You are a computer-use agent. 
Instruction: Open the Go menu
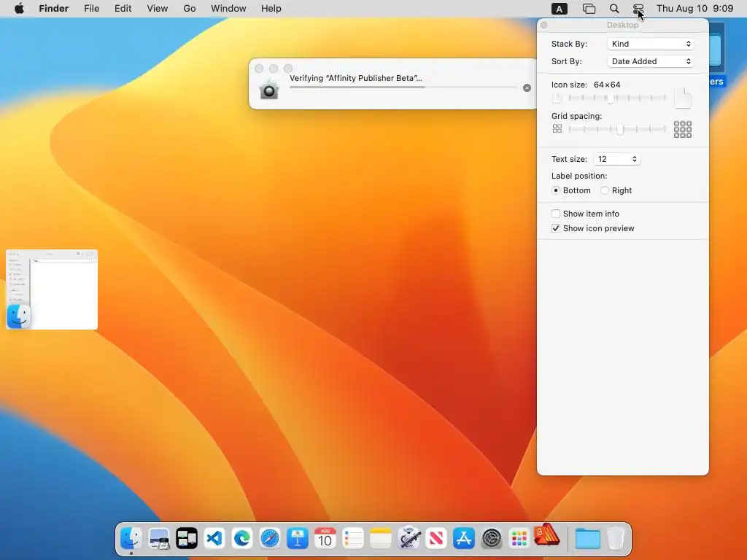(190, 9)
